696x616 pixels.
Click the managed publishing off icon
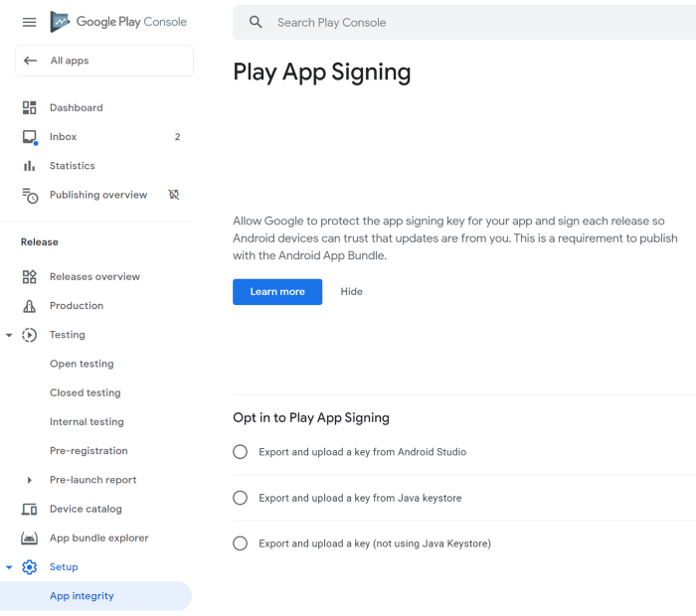pos(174,195)
